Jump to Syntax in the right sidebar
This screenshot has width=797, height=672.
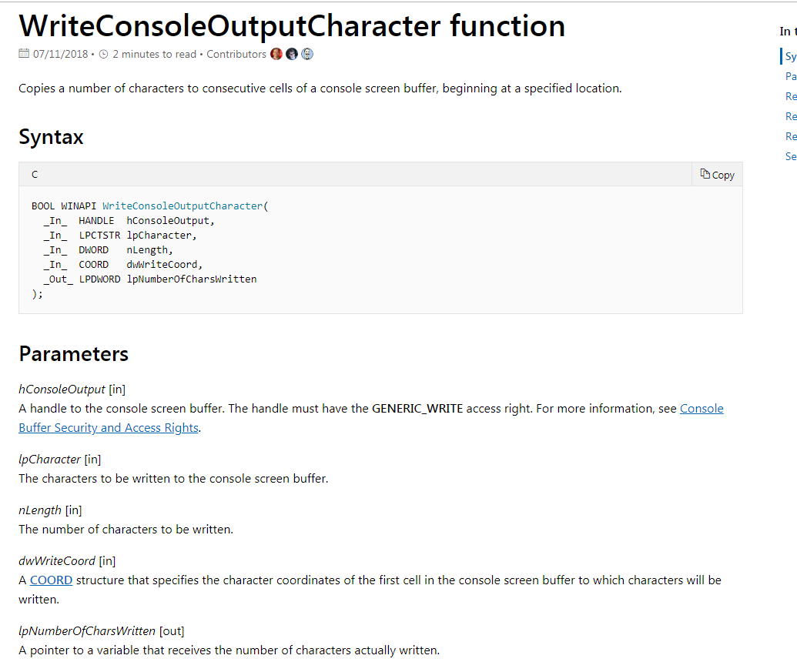(x=790, y=56)
